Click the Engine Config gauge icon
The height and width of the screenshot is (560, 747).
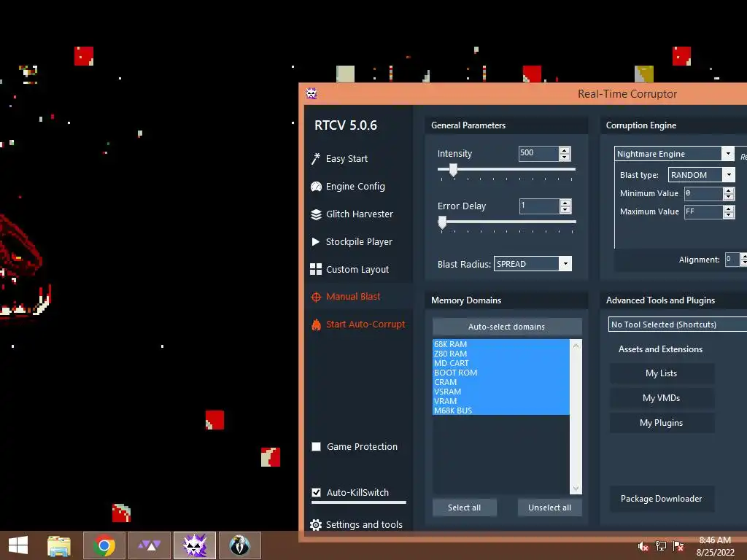coord(316,187)
